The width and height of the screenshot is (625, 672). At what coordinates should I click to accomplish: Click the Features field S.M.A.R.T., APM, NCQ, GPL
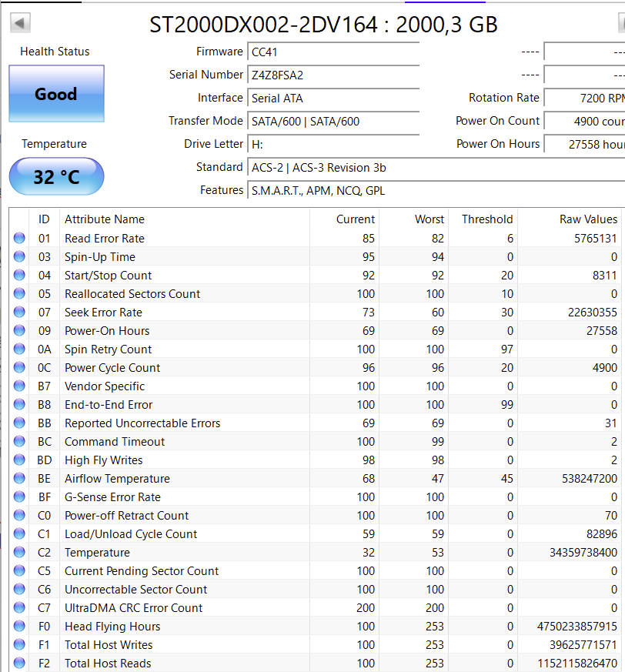(x=436, y=191)
